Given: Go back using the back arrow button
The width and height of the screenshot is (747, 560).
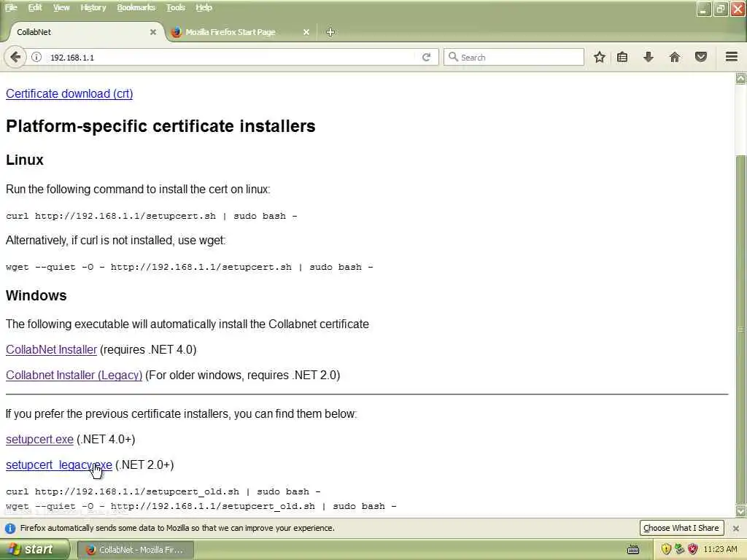Looking at the screenshot, I should (15, 57).
